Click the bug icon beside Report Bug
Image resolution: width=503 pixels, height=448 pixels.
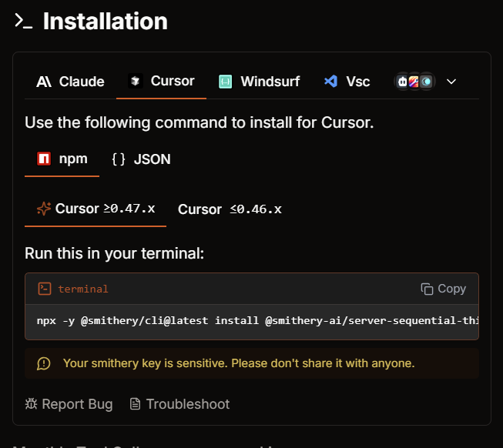(31, 404)
